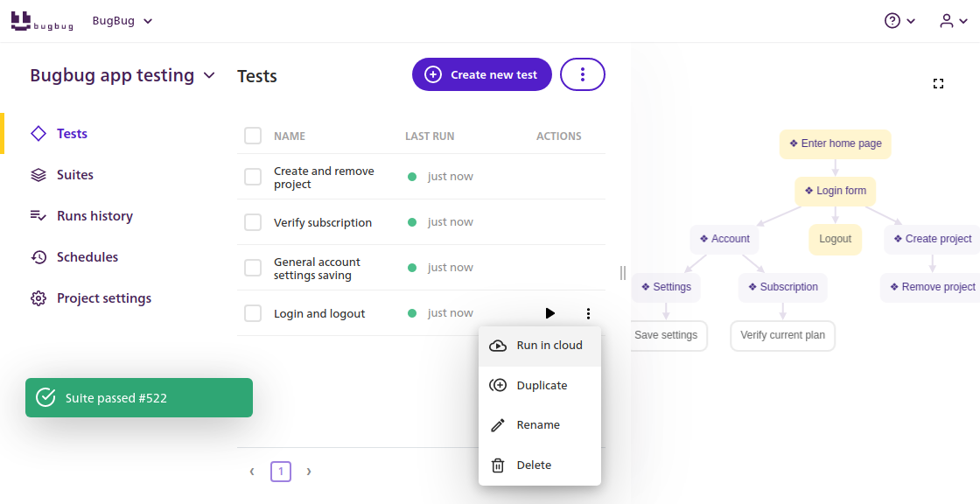Select the Remove project node

coord(930,288)
